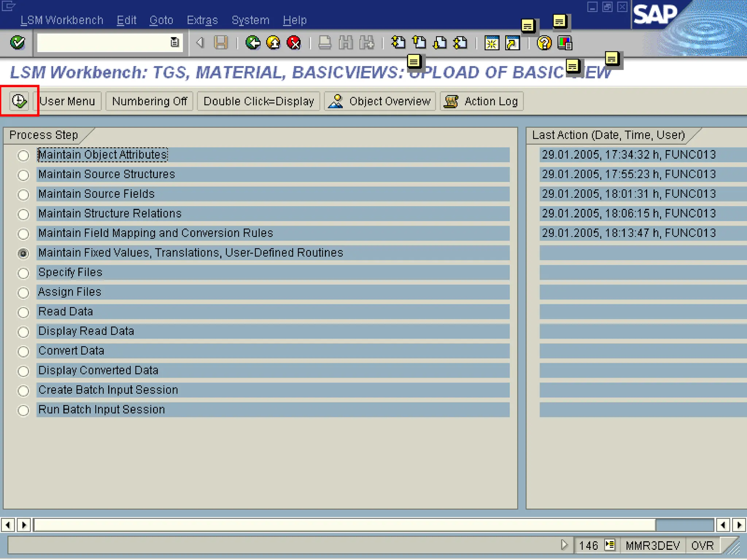Click the Numbering Off button
This screenshot has height=560, width=747.
click(x=150, y=101)
